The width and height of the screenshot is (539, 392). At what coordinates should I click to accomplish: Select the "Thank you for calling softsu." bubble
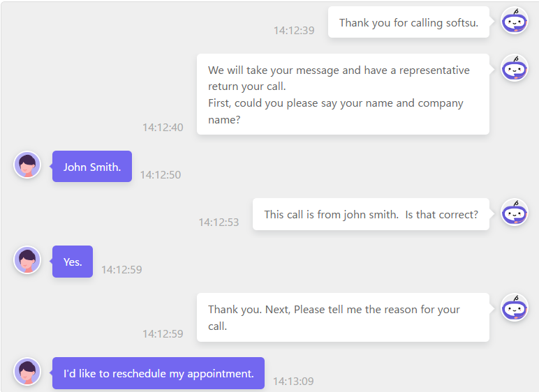(x=408, y=22)
